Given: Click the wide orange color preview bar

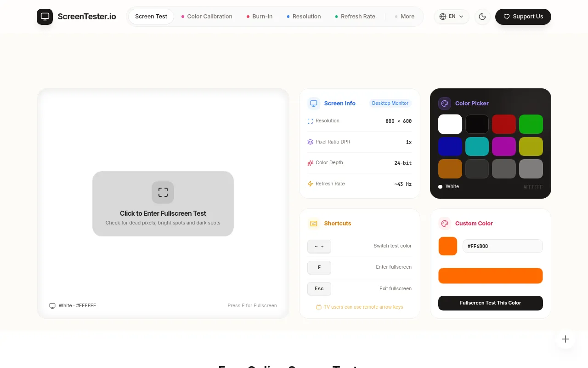Looking at the screenshot, I should 491,276.
